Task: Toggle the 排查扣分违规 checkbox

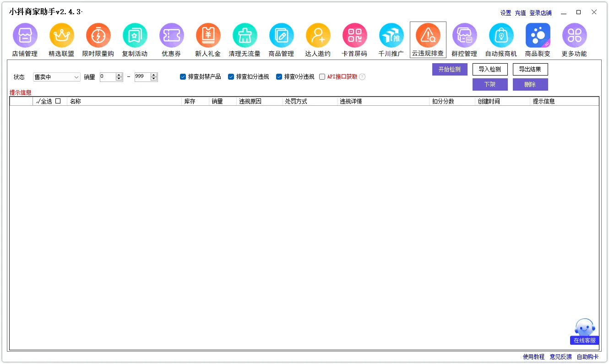Action: click(231, 77)
